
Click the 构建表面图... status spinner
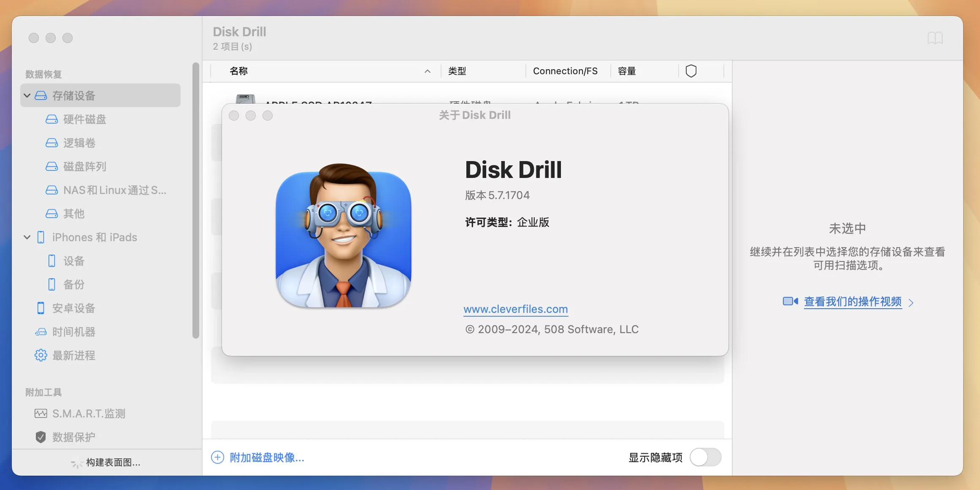(x=77, y=463)
